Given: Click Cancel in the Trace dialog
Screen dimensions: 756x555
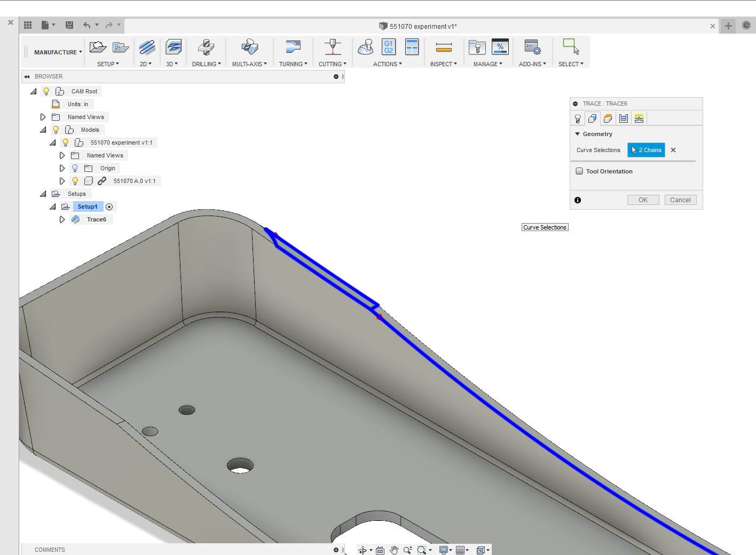Looking at the screenshot, I should pos(680,200).
